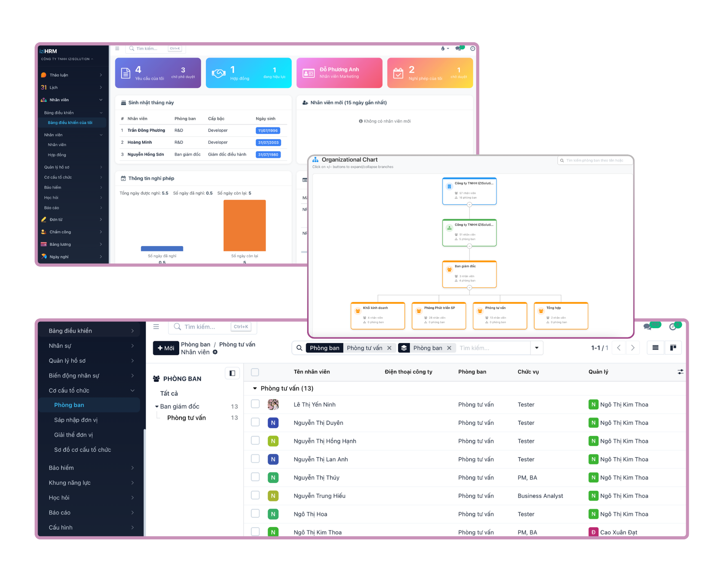This screenshot has height=566, width=728.
Task: Collapse the Ban giám đốc chart node
Action: (x=469, y=288)
